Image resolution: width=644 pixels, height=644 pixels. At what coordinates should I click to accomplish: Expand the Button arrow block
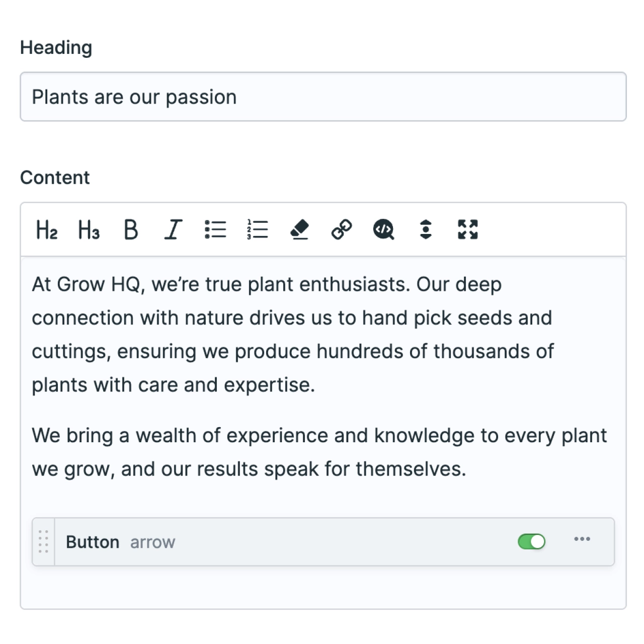pos(121,542)
